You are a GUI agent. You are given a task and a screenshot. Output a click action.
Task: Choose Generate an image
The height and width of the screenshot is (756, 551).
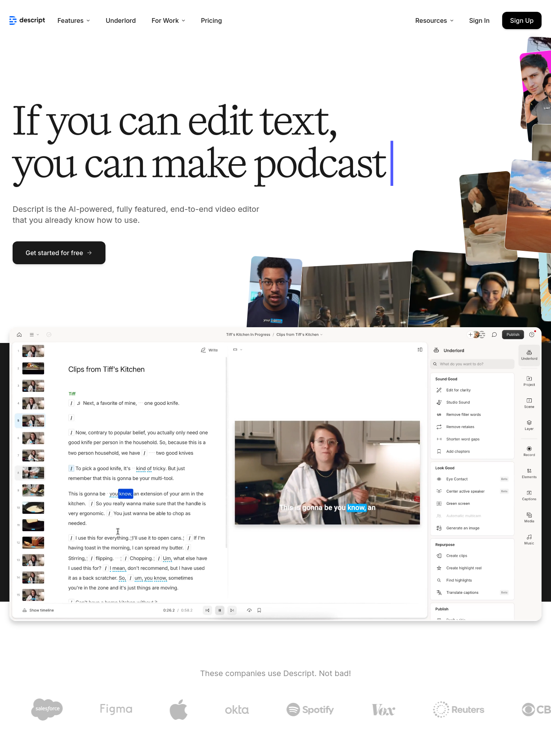472,528
